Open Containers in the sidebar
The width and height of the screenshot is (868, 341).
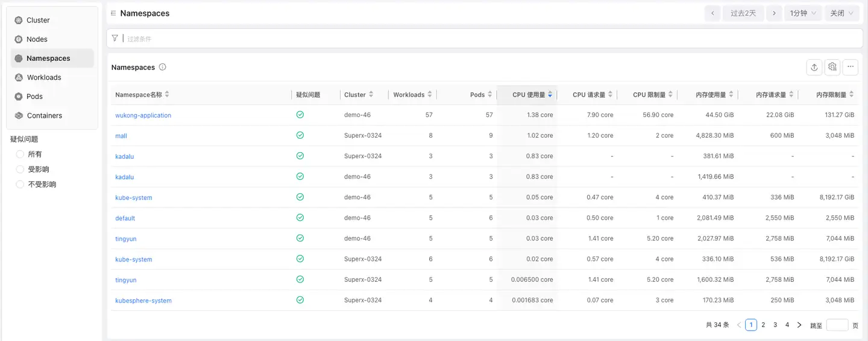click(45, 116)
